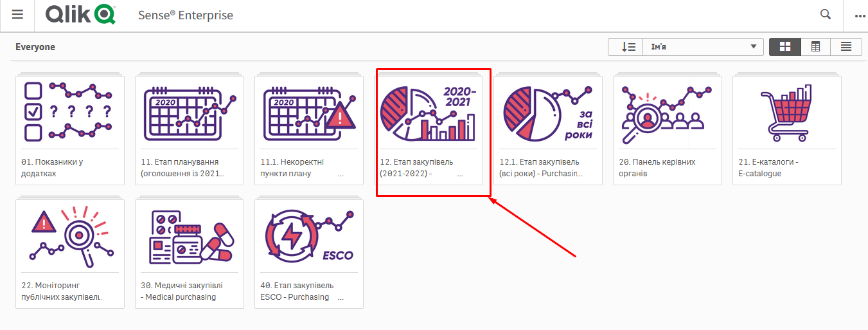Open the 01. Показники у додатках app
This screenshot has width=868, height=330.
point(70,130)
